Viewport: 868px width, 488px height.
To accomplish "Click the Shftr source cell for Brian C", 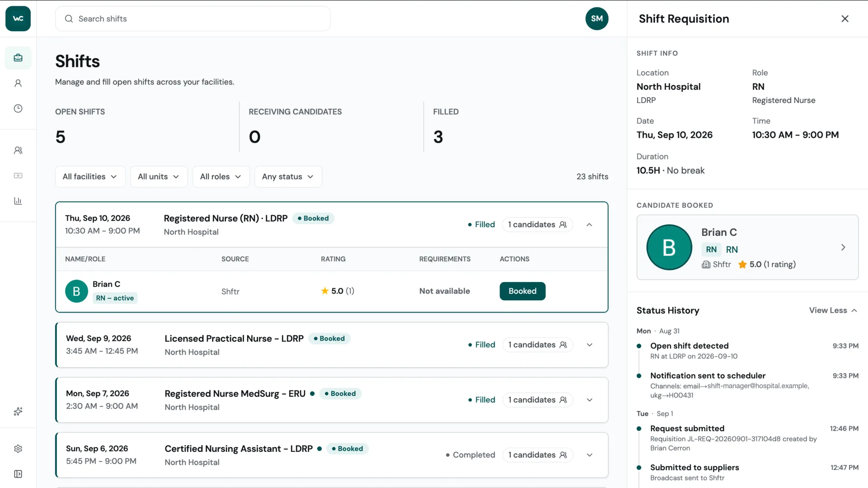I will coord(230,291).
